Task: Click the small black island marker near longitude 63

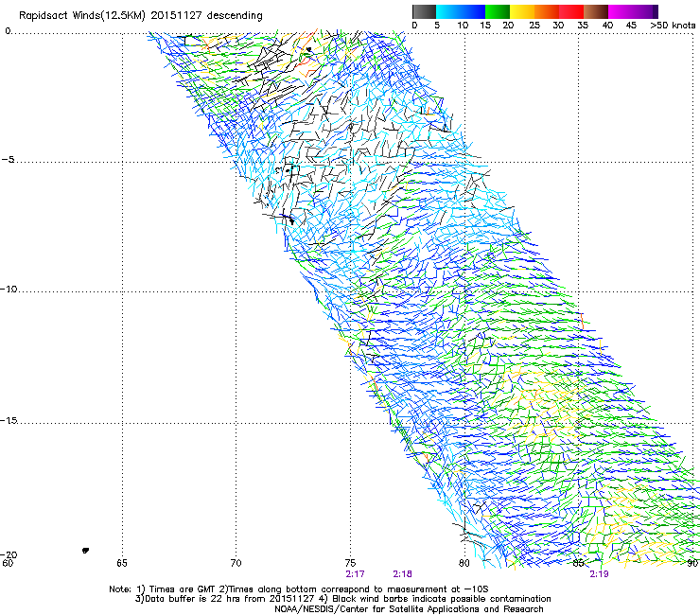Action: coord(85,551)
